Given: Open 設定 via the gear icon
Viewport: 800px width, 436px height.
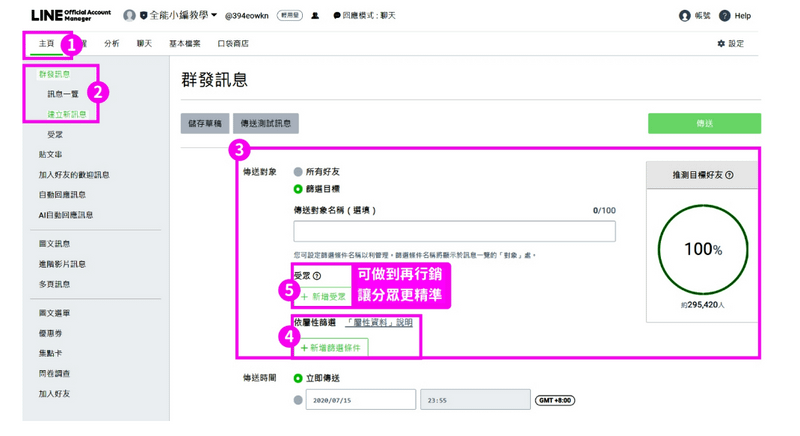Looking at the screenshot, I should 721,44.
